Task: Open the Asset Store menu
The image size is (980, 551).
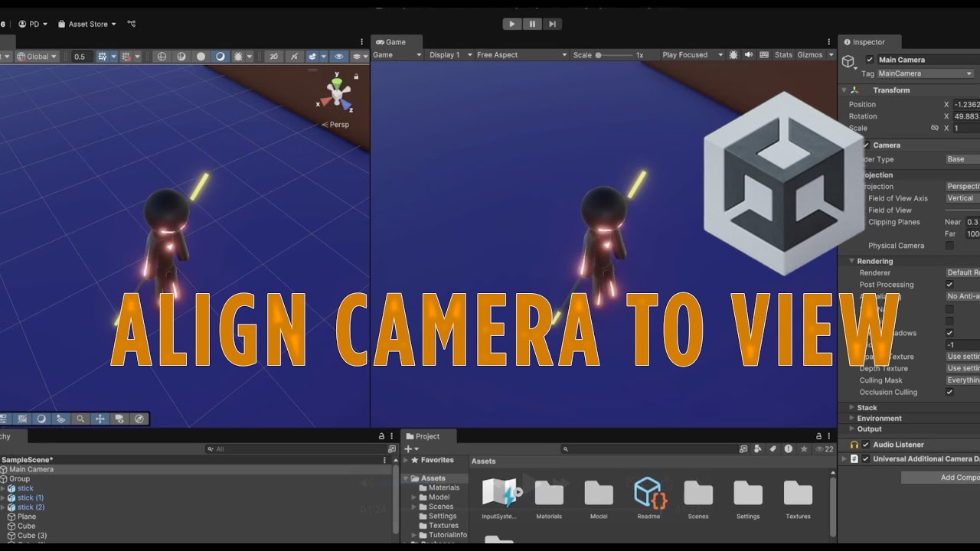Action: tap(87, 24)
